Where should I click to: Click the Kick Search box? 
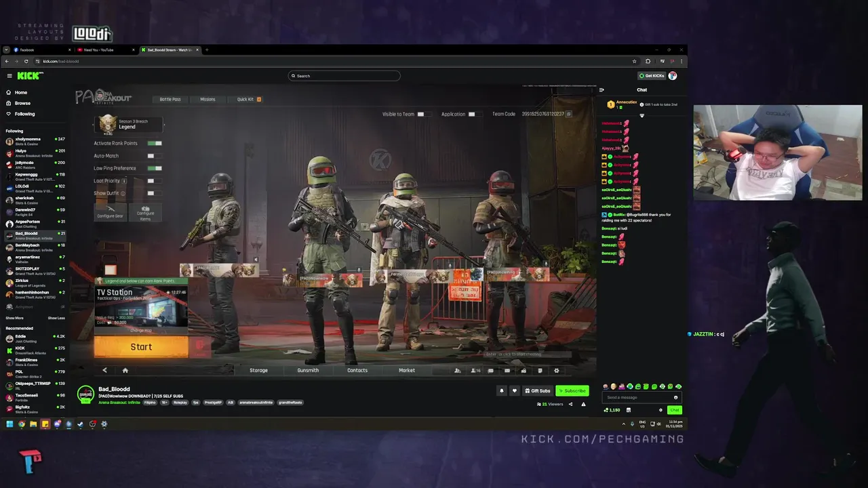click(344, 76)
